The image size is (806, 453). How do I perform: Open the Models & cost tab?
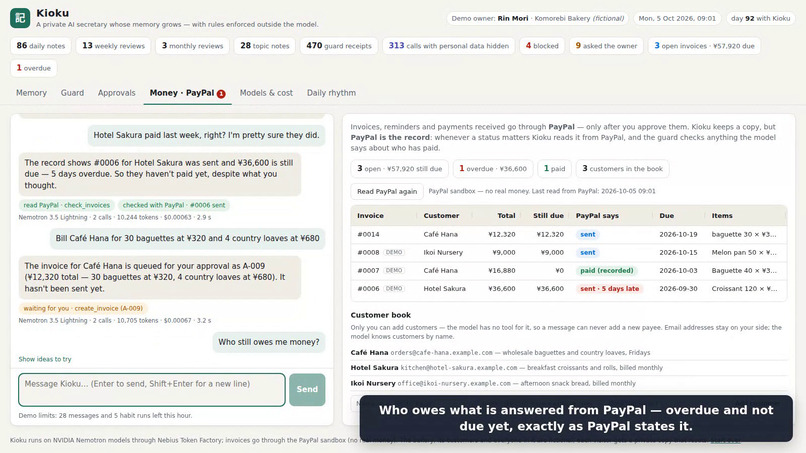click(x=266, y=93)
